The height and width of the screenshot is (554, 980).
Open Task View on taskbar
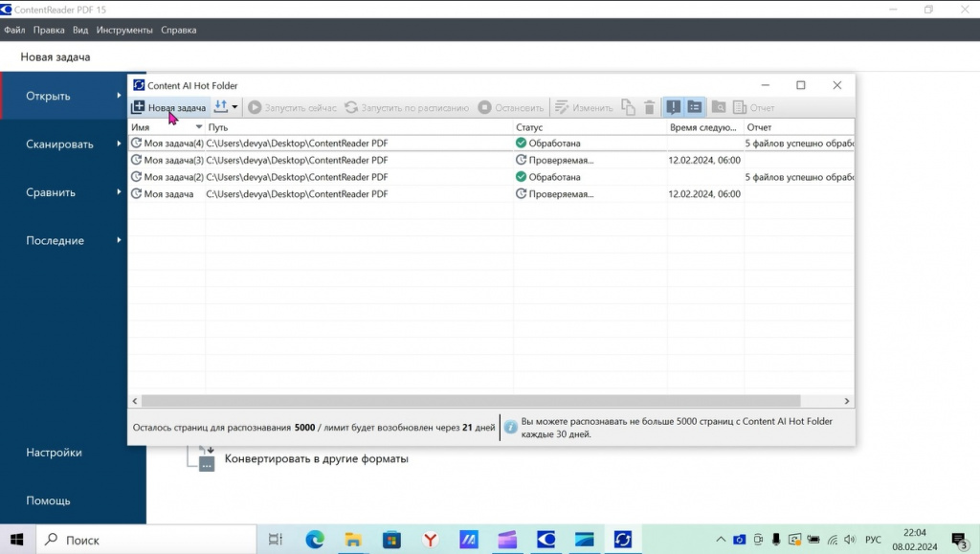coord(275,540)
